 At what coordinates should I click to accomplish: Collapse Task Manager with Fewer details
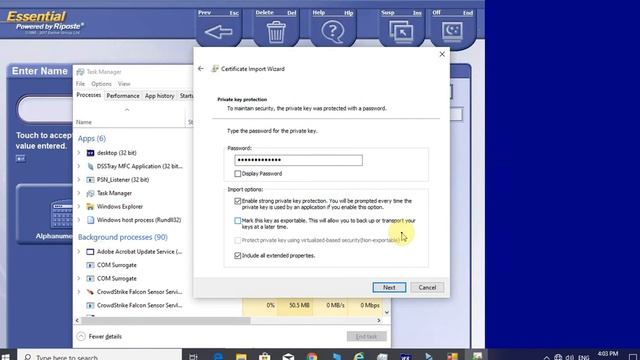coord(99,336)
